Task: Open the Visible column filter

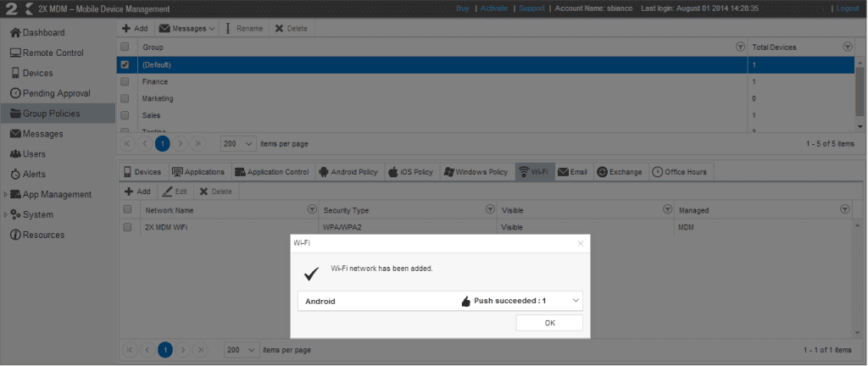Action: pos(668,209)
